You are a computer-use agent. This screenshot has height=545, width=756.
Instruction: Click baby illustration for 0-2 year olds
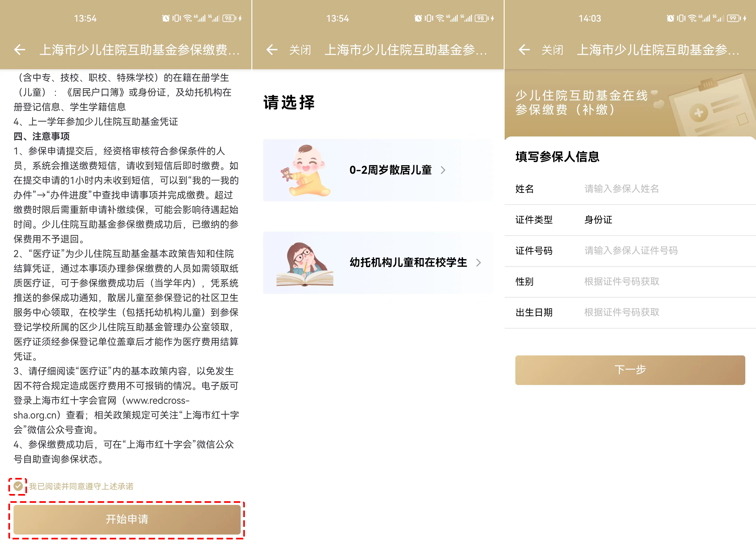305,170
